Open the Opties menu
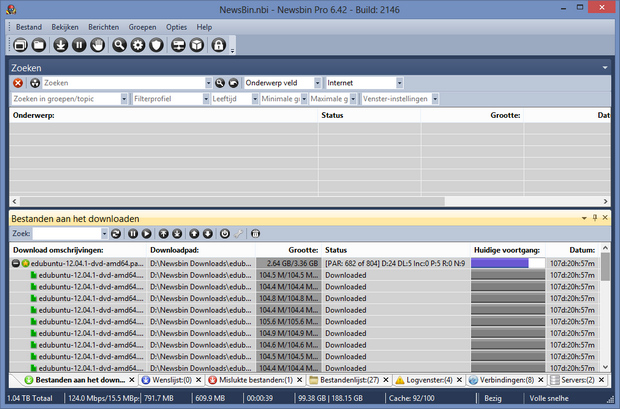The height and width of the screenshot is (409, 620). point(176,27)
